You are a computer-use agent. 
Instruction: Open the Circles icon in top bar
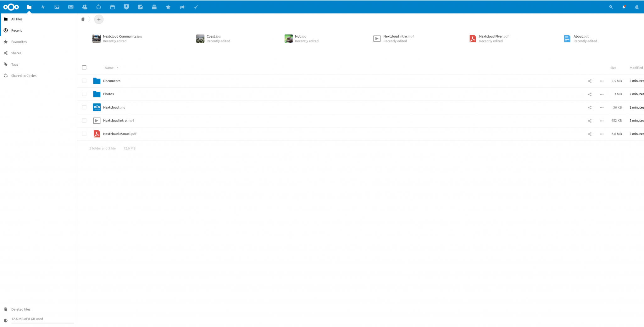[x=98, y=7]
